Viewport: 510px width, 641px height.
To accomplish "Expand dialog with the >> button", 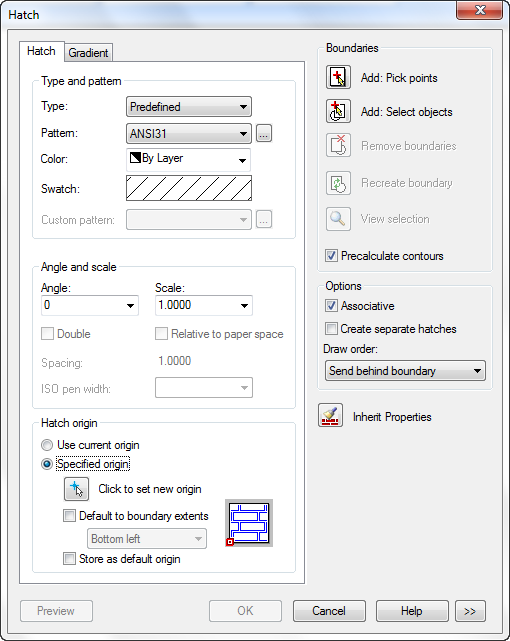I will [x=470, y=611].
